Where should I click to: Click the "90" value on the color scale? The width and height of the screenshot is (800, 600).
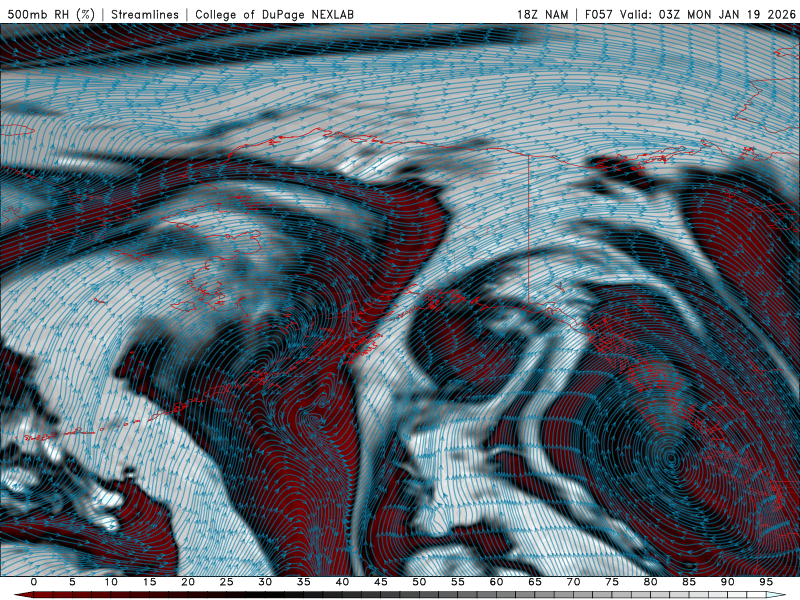(728, 582)
